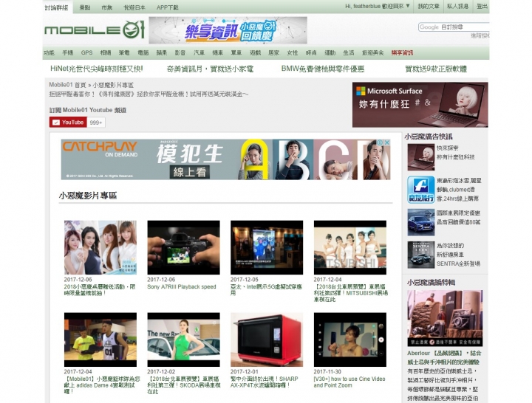532x403 pixels.
Task: Click the 快來探索 妳有什麼狂科技 ad text
Action: click(x=456, y=153)
